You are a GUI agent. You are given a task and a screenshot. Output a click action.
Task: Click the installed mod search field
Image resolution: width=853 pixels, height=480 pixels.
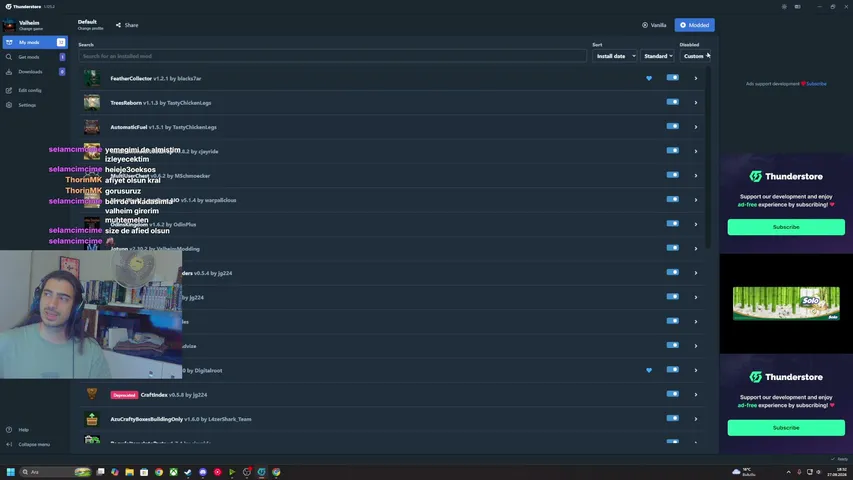point(332,56)
